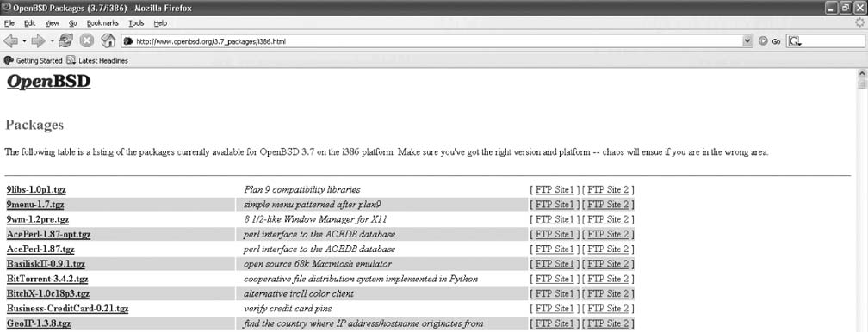Open the Latest Headlines feed bookmark
This screenshot has height=332, width=868.
(96, 61)
